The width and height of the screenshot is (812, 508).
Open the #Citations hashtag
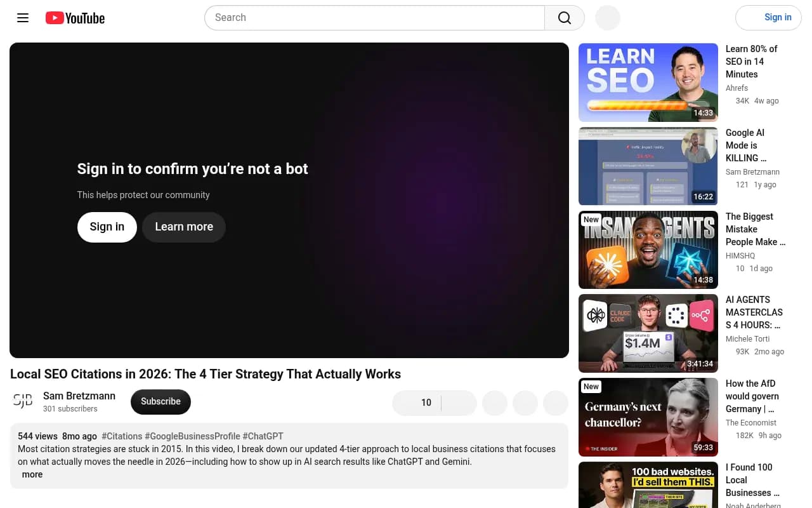(122, 436)
